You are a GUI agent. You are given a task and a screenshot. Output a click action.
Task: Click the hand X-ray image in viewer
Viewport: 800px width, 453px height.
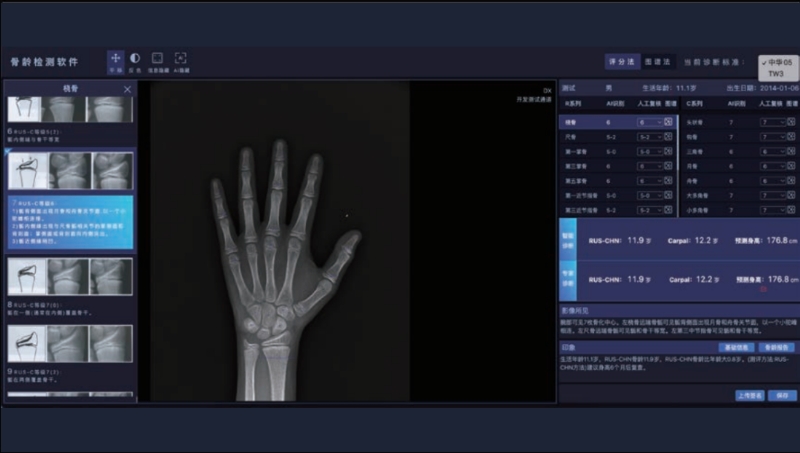pos(280,241)
